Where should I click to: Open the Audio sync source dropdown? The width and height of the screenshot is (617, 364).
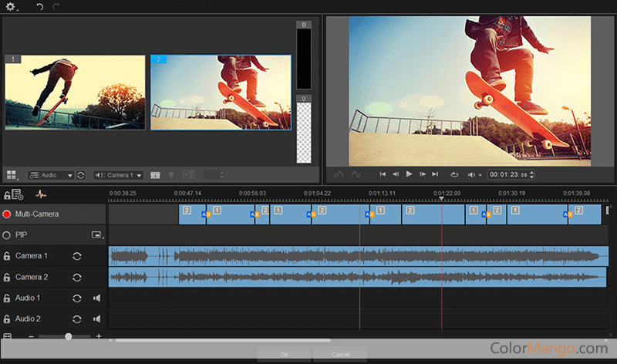click(51, 176)
